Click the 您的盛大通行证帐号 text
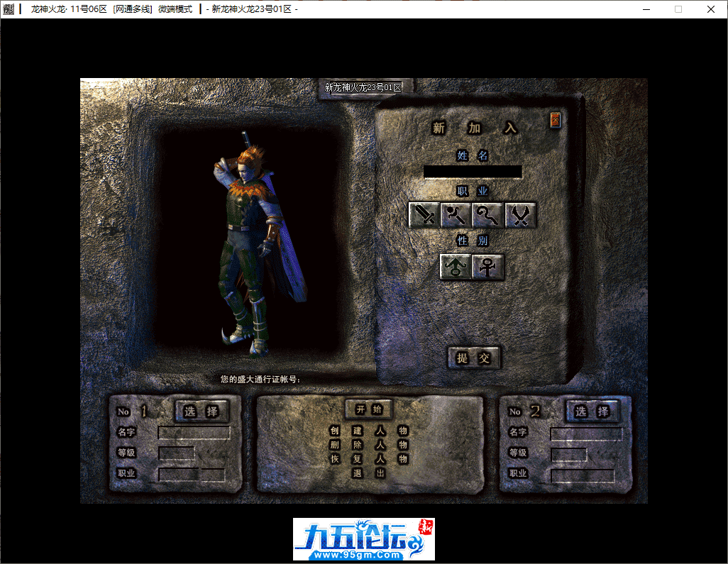This screenshot has width=728, height=564. coord(260,380)
